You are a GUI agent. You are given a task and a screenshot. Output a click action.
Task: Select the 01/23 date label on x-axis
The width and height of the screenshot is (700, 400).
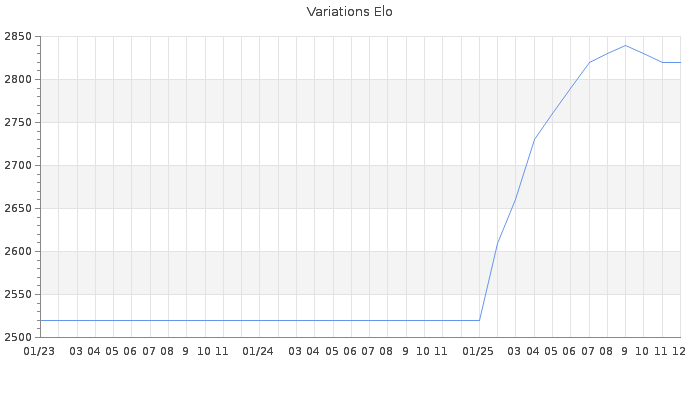pos(40,351)
